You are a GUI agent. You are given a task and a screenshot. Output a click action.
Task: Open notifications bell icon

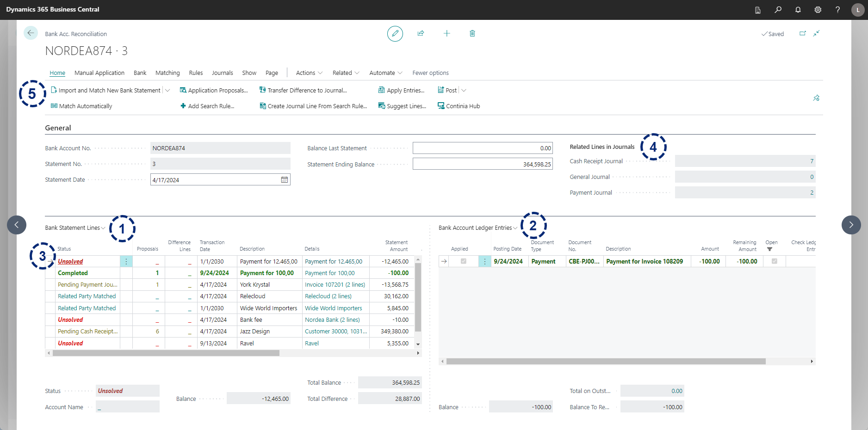798,10
